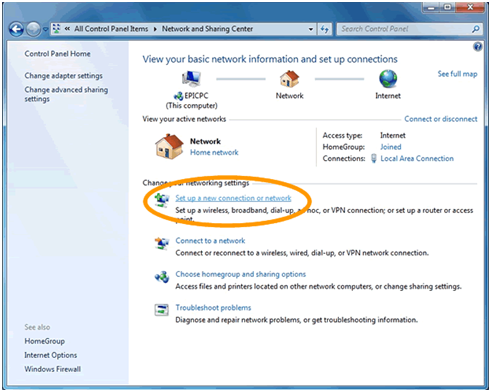Close the Network and Sharing Center window
This screenshot has width=491, height=392.
[x=470, y=7]
